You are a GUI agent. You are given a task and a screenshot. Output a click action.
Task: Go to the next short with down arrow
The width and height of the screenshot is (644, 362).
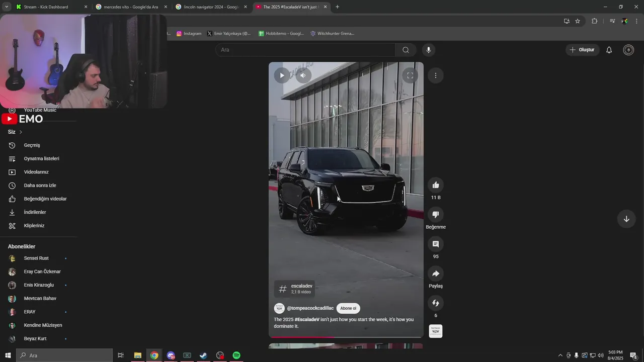[626, 219]
